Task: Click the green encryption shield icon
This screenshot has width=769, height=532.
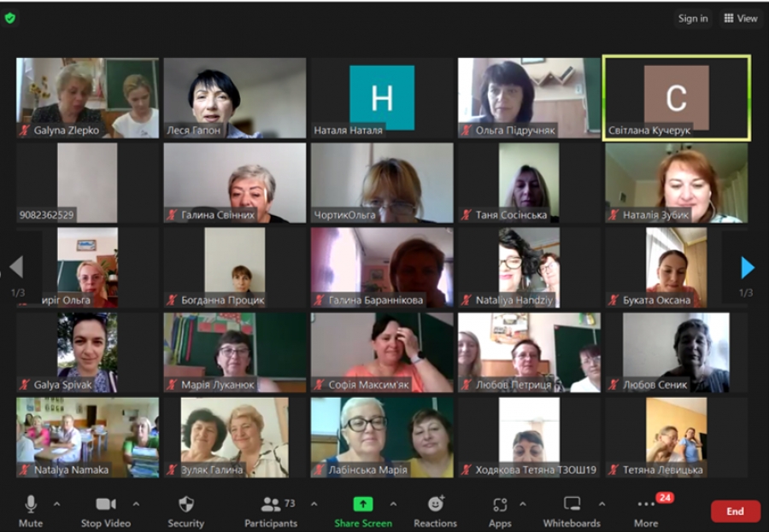Action: [10, 18]
